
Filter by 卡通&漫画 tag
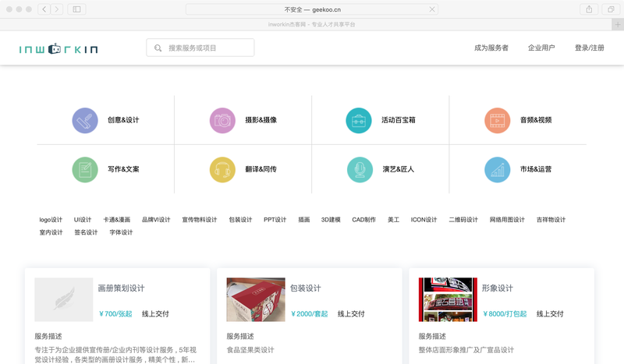(x=116, y=220)
